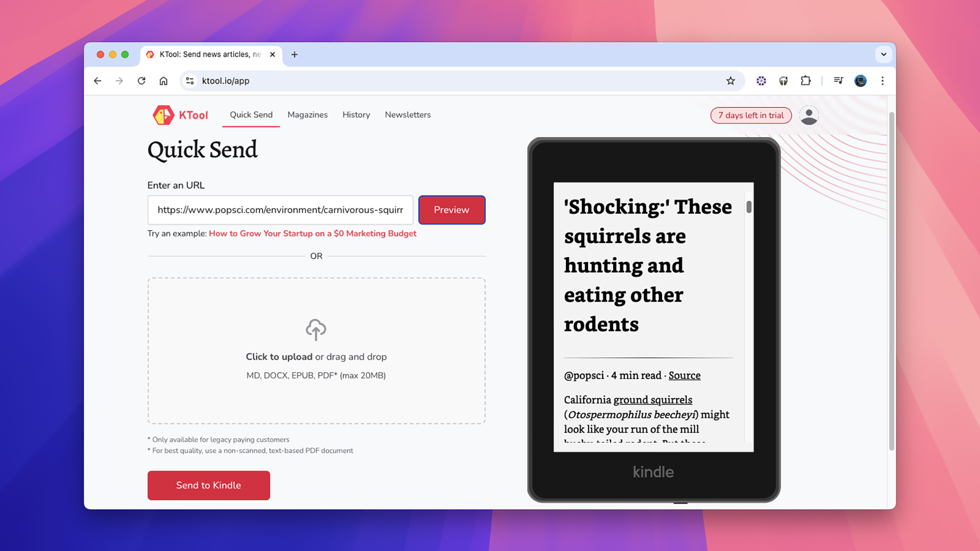Click the browser extensions puzzle icon
This screenshot has height=551, width=980.
806,81
